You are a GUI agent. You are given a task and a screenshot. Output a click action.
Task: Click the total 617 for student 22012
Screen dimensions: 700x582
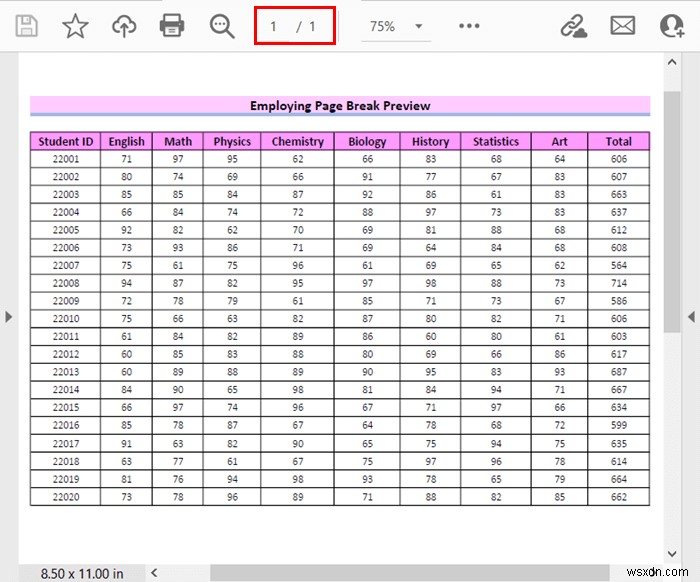[x=619, y=354]
